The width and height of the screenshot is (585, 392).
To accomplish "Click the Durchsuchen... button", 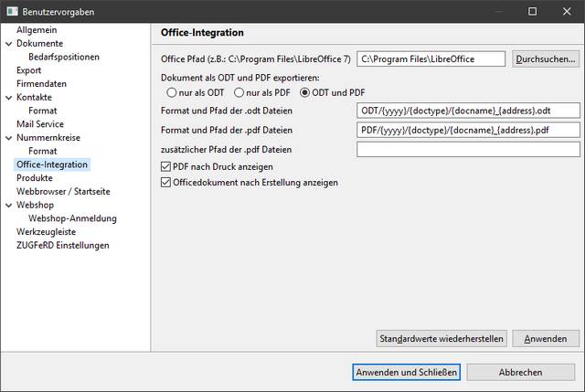I will point(546,58).
